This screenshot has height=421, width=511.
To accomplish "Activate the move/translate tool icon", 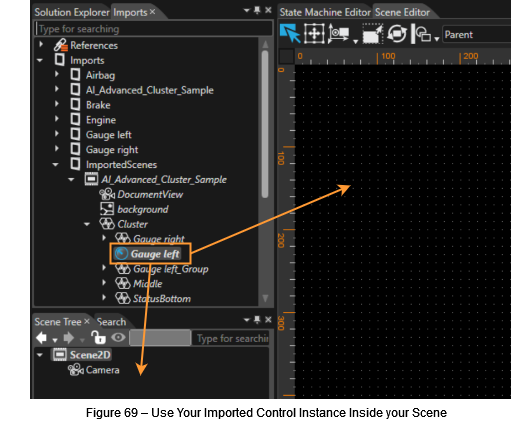I will click(314, 34).
